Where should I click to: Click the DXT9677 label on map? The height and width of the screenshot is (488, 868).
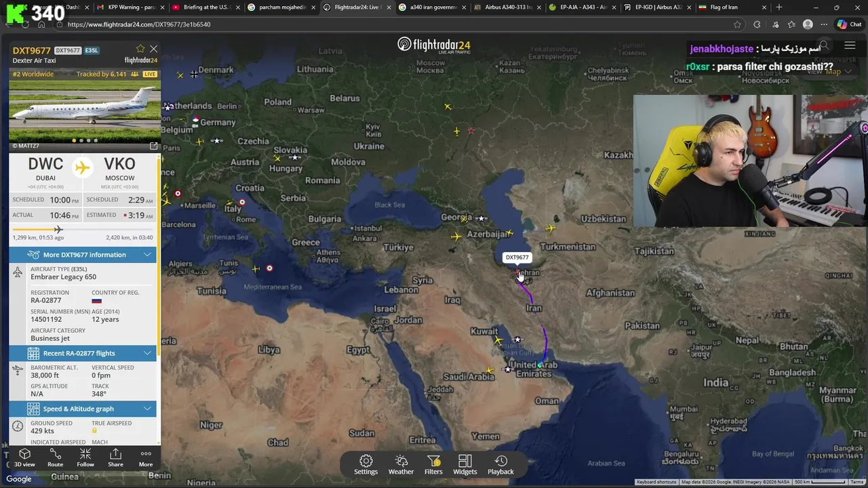coord(517,258)
